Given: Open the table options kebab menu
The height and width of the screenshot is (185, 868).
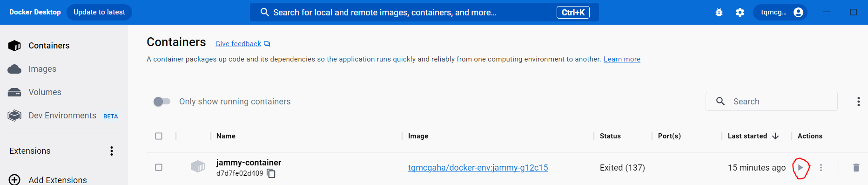Looking at the screenshot, I should click(859, 102).
